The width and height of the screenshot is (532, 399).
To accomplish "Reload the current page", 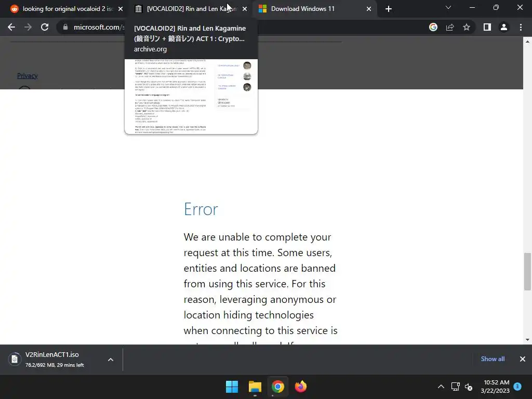I will [x=45, y=27].
